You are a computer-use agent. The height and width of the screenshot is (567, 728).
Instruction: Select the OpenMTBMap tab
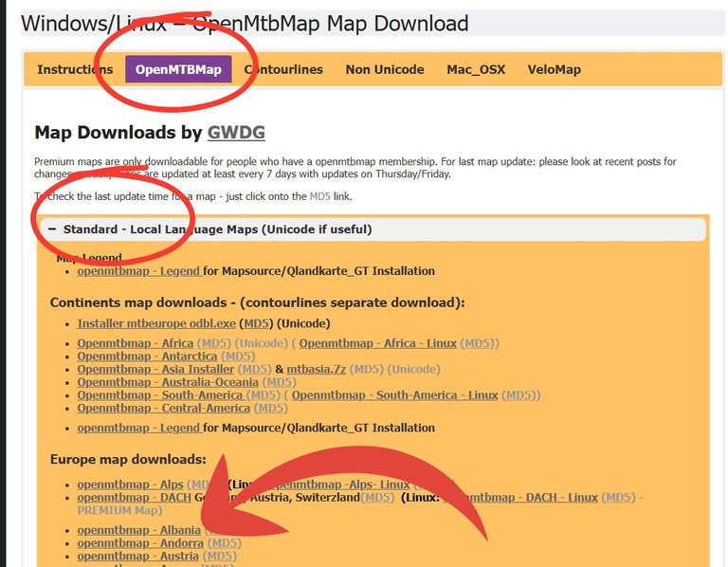pyautogui.click(x=178, y=69)
